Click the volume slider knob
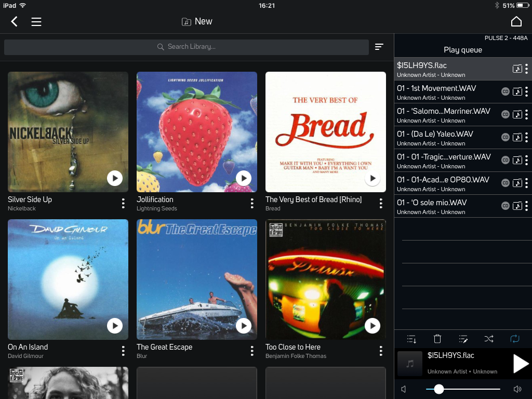Screen dimensions: 532x399 [x=438, y=389]
